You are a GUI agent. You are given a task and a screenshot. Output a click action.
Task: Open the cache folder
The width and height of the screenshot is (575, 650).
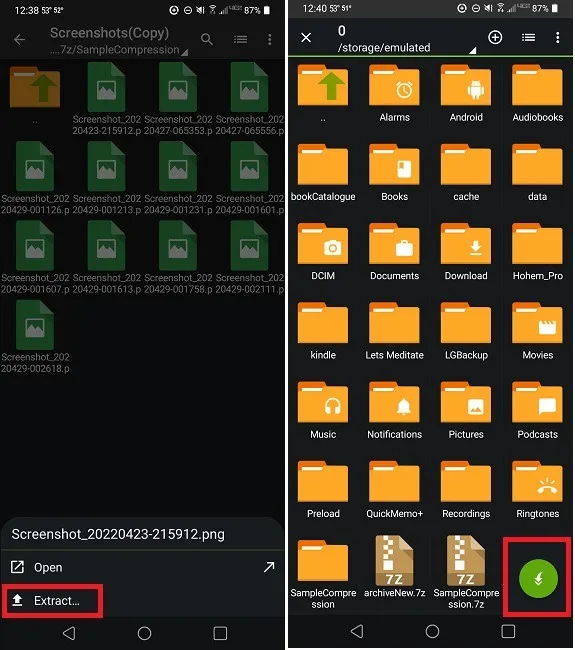click(x=466, y=173)
